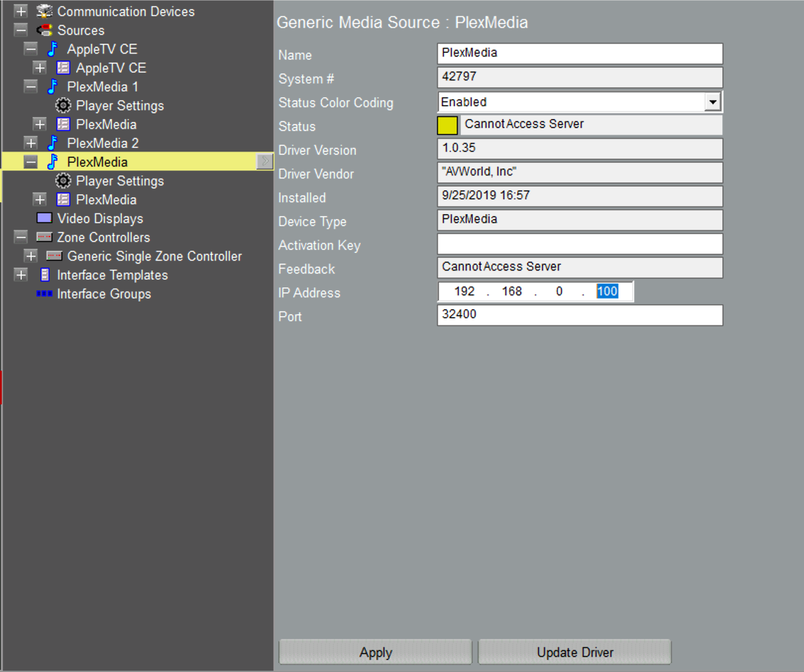Image resolution: width=804 pixels, height=672 pixels.
Task: Click the Sources folder icon
Action: point(44,30)
